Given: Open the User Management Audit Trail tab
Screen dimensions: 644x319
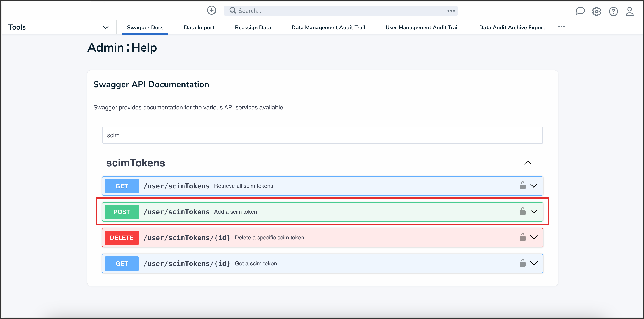Looking at the screenshot, I should coord(422,28).
